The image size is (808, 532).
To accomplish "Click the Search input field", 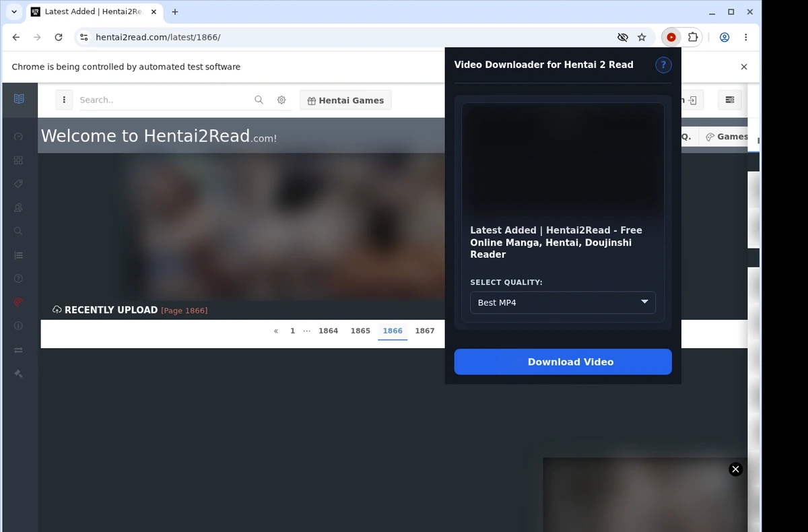I will tap(163, 100).
